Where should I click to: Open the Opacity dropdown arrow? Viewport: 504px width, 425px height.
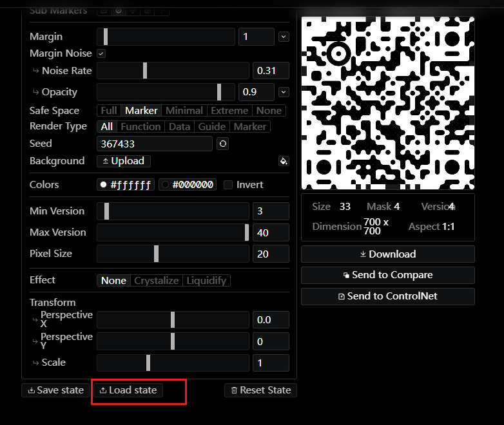pos(284,92)
